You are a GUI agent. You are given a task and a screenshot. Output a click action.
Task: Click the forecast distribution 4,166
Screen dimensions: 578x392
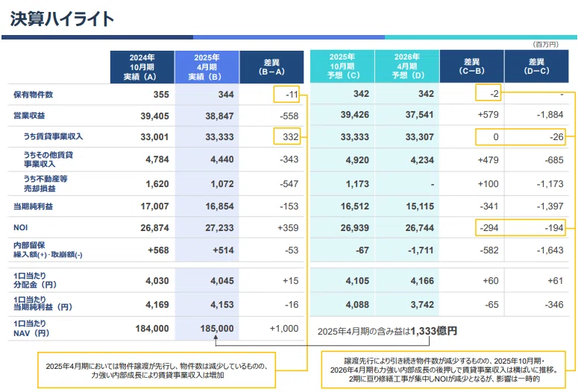(422, 281)
